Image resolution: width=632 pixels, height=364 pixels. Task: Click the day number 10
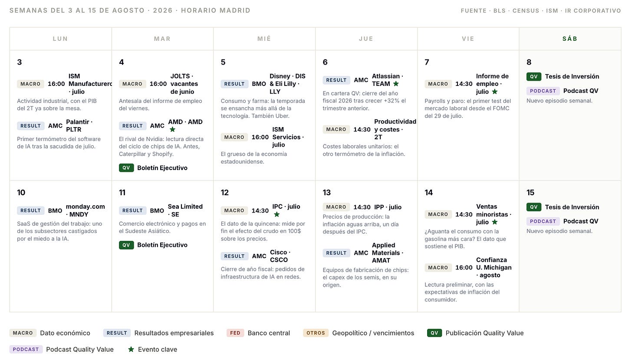click(21, 193)
